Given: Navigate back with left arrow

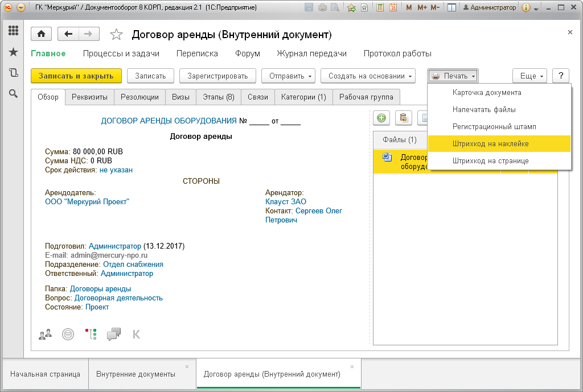Looking at the screenshot, I should click(x=68, y=34).
